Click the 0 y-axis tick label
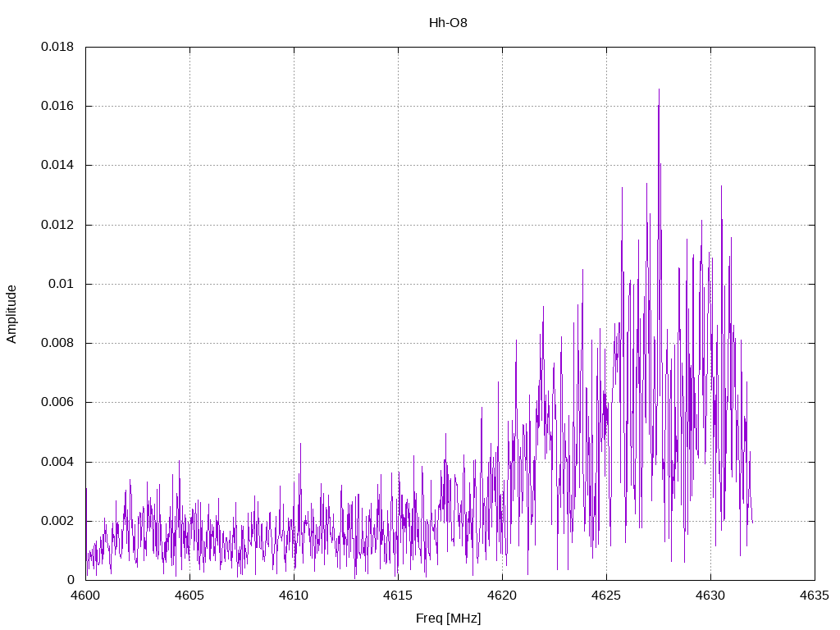840x630 pixels. (71, 580)
